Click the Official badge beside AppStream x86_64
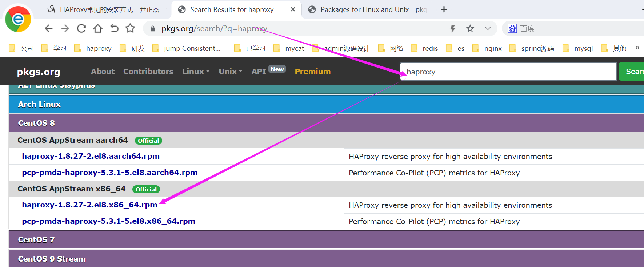 (146, 189)
